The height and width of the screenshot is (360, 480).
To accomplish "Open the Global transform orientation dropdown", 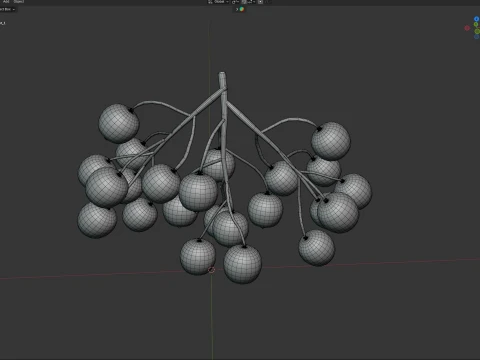I will click(x=219, y=2).
